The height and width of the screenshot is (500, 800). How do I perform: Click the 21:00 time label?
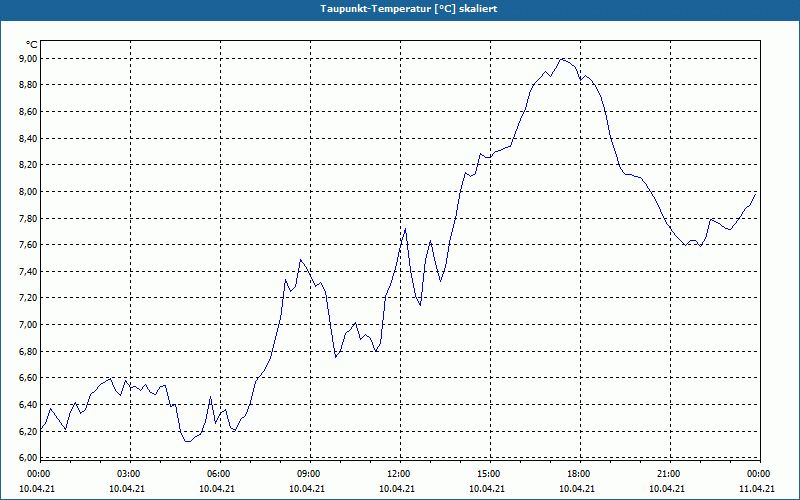668,474
